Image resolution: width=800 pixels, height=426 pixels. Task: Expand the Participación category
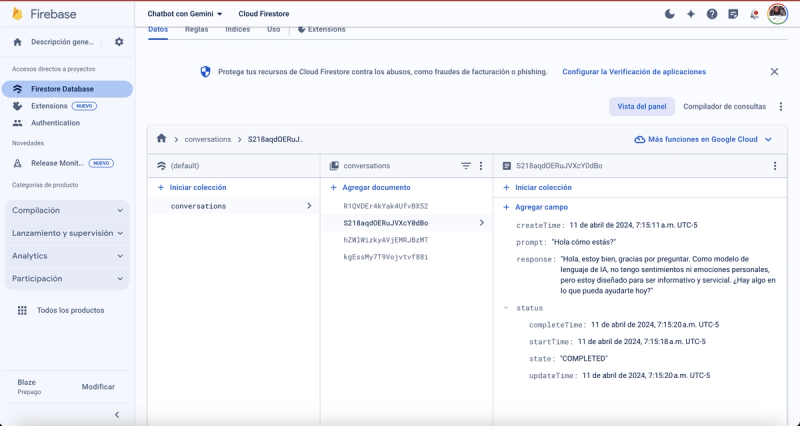click(67, 279)
